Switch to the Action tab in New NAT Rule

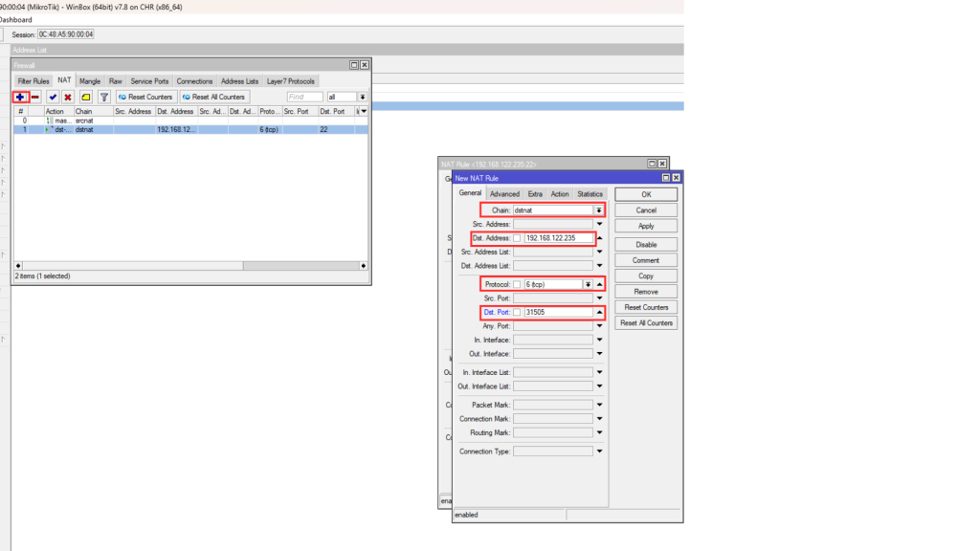560,194
